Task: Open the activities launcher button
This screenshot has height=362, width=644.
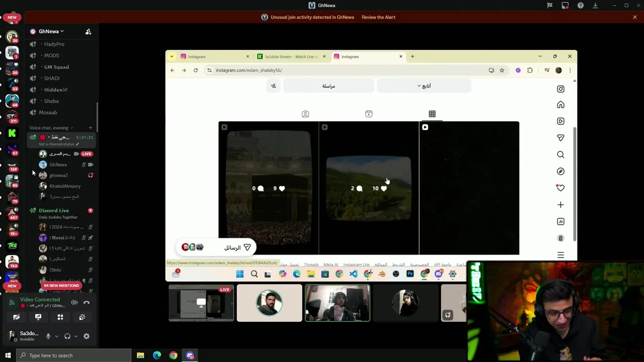Action: 60,317
